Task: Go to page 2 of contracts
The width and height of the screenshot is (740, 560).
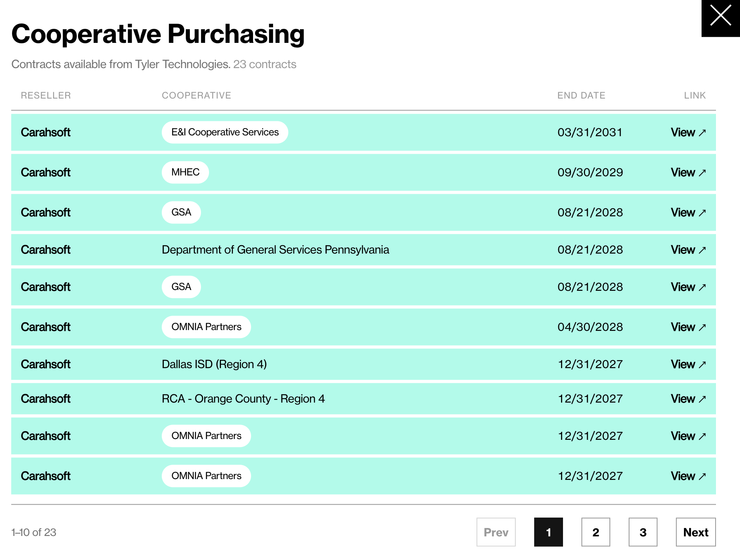Action: pos(595,532)
